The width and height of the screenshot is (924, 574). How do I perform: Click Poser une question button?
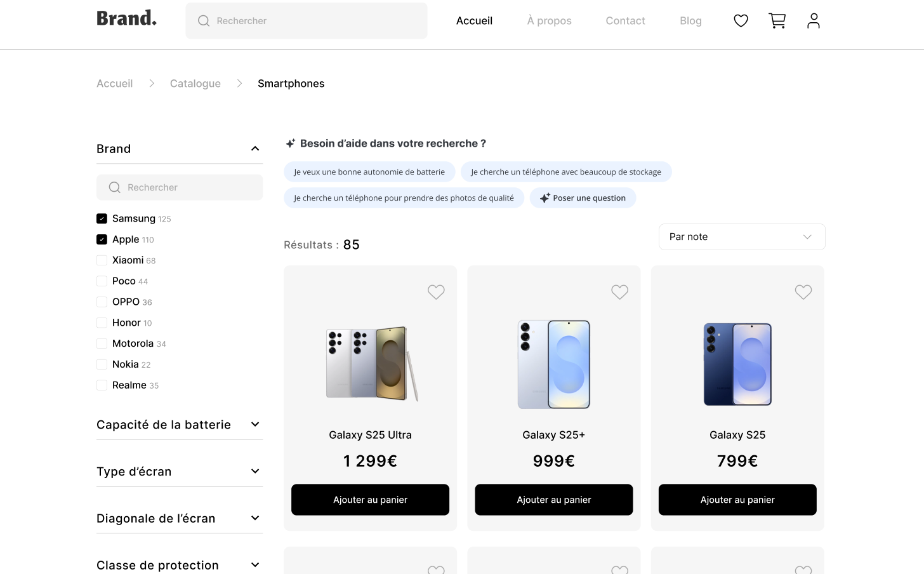[583, 198]
